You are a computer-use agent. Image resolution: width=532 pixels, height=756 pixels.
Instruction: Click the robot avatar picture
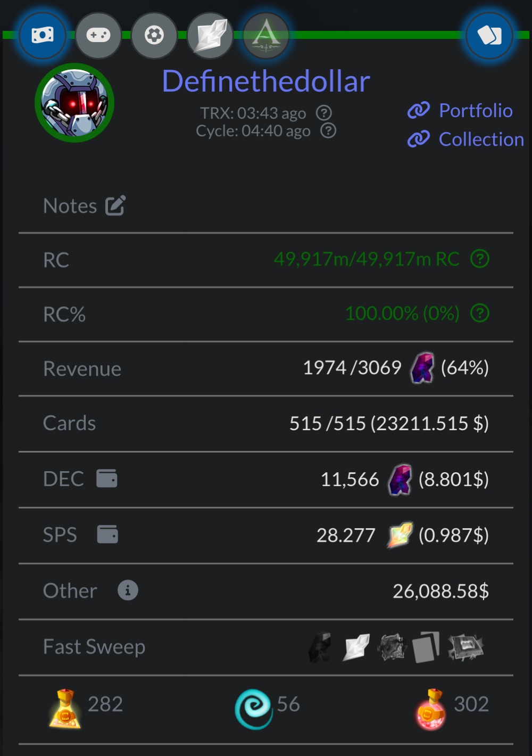pos(74,103)
